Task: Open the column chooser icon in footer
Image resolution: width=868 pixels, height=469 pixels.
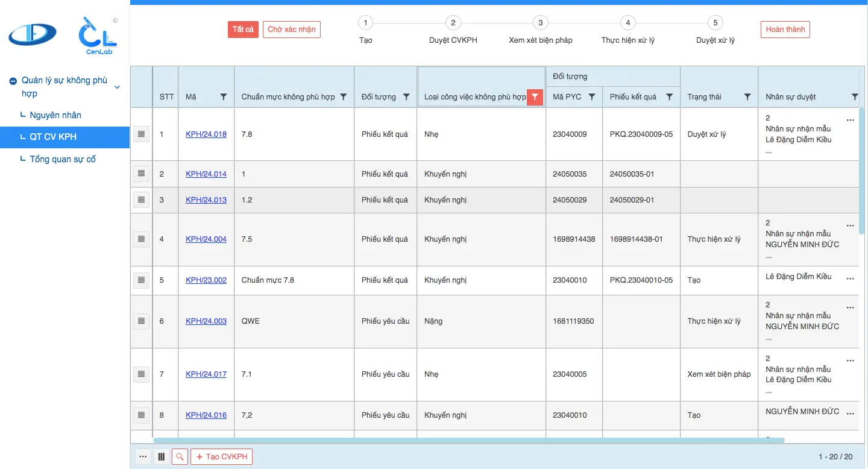Action: [161, 457]
